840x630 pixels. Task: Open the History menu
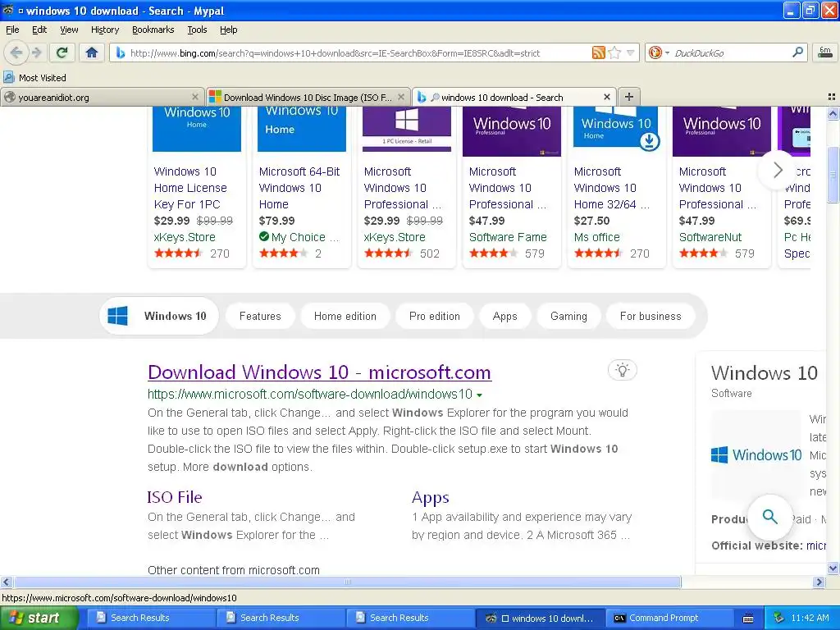coord(104,30)
